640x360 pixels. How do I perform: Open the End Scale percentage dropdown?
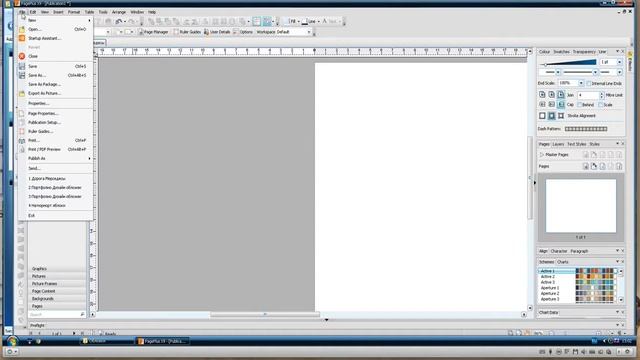coord(581,83)
